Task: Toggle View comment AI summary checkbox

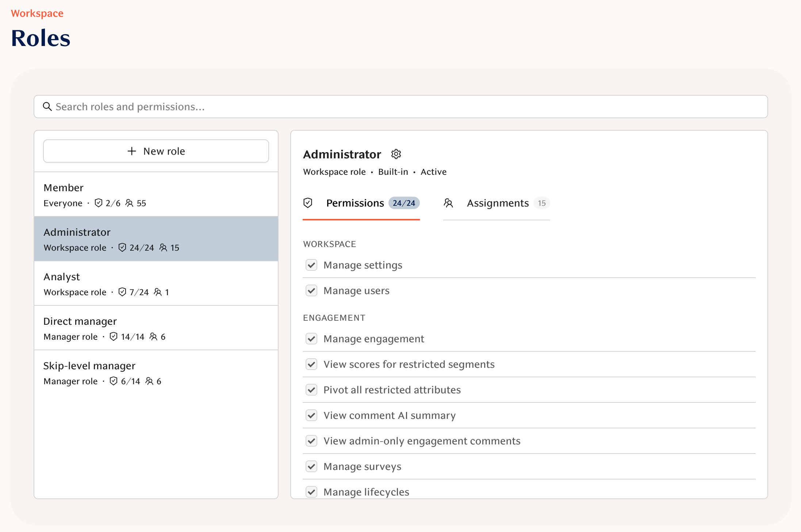Action: point(311,415)
